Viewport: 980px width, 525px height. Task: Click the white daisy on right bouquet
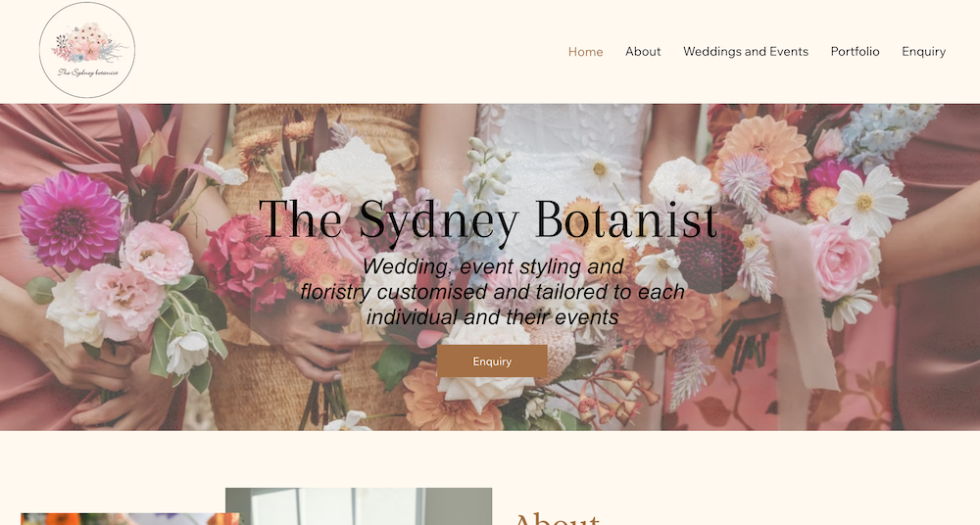click(867, 201)
